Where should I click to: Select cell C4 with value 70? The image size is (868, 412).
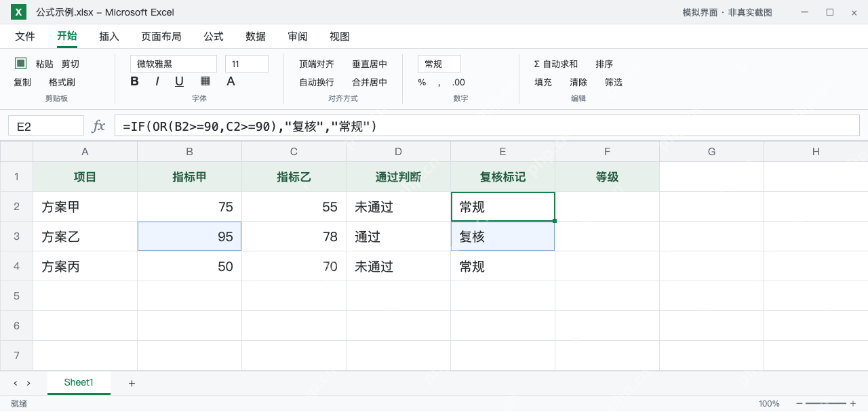tap(294, 266)
